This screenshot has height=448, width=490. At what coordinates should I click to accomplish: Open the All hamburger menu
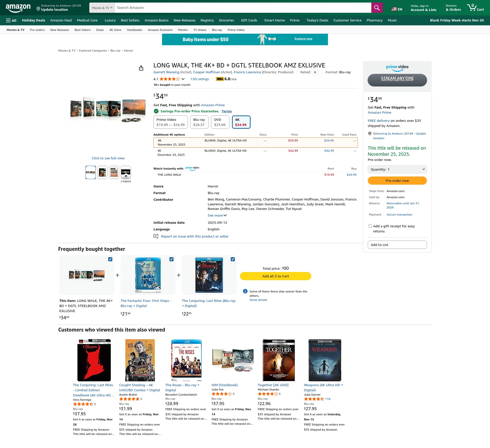pyautogui.click(x=11, y=20)
